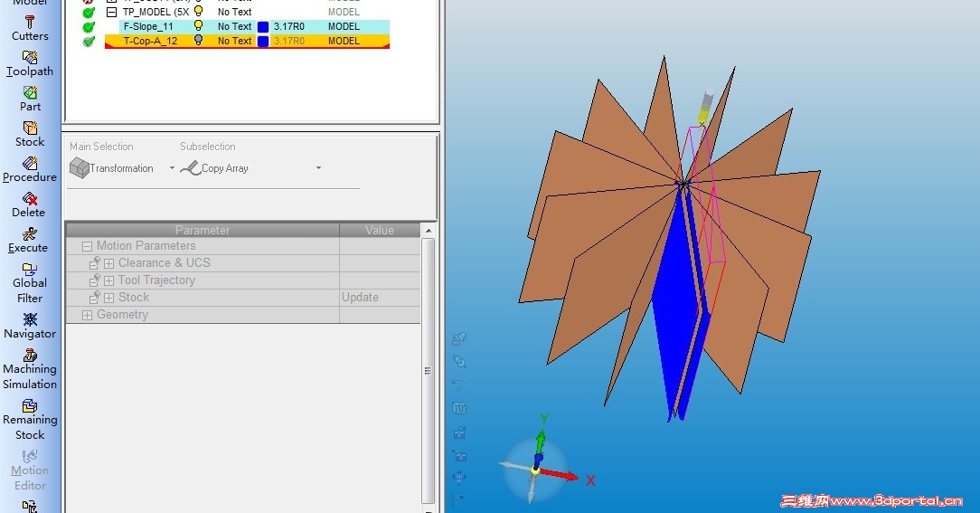Toggle the yellow light bulb for TP_MODEL
Viewport: 980px width, 513px height.
(x=199, y=11)
